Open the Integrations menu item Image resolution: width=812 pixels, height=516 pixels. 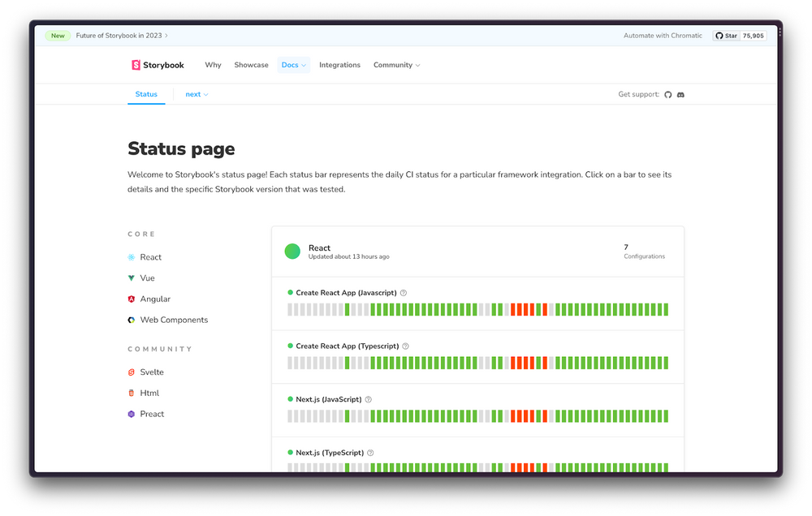pyautogui.click(x=339, y=65)
